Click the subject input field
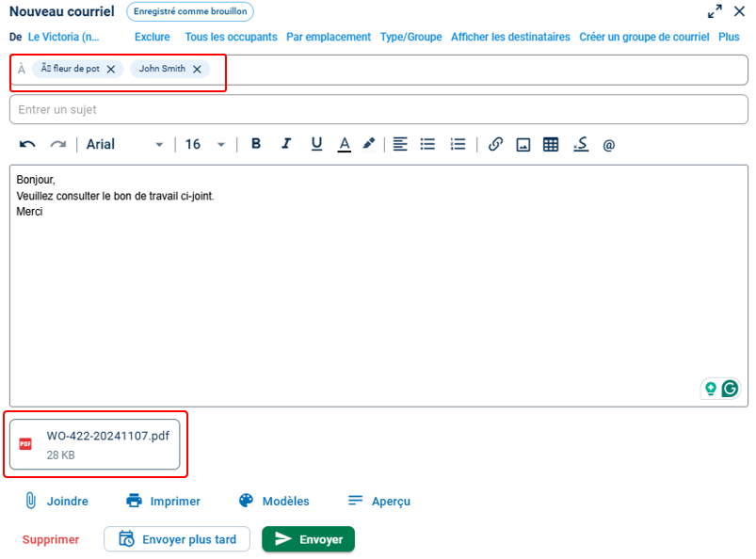Image resolution: width=756 pixels, height=559 pixels. tap(378, 109)
